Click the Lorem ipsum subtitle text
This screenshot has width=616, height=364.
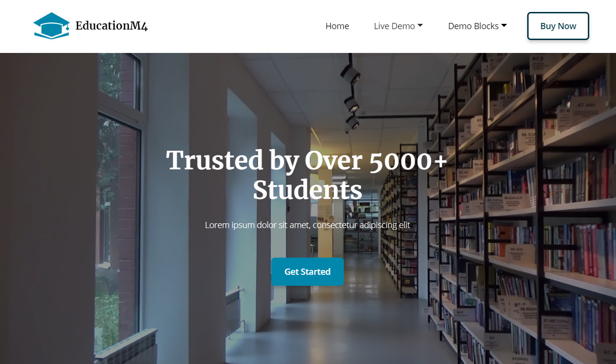click(308, 225)
